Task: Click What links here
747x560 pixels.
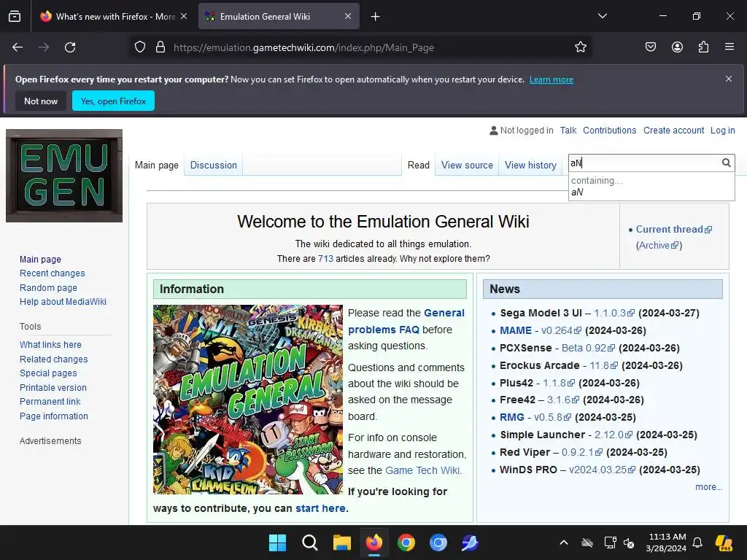Action: 50,345
